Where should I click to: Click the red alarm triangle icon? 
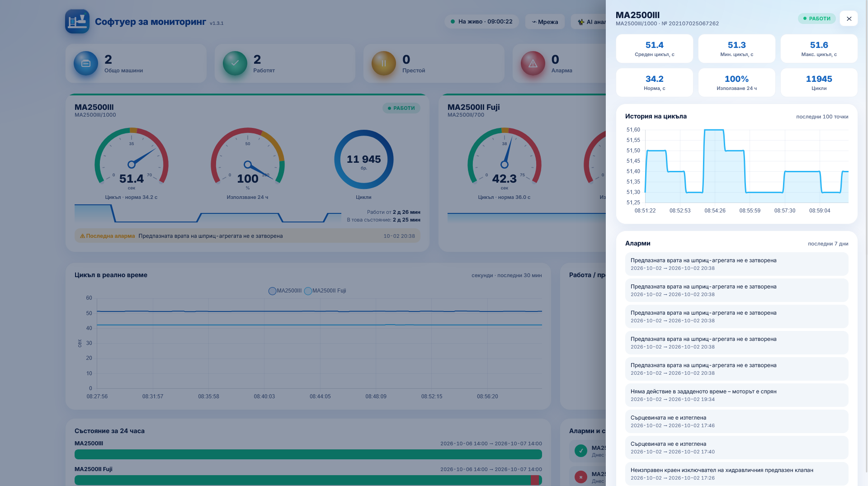click(533, 63)
